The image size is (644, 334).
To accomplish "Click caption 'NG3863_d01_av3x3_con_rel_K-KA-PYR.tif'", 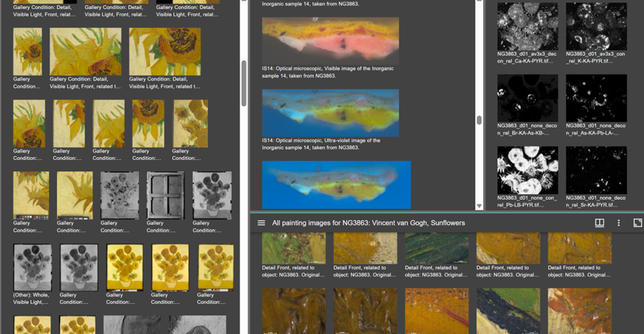I will coord(596,58).
